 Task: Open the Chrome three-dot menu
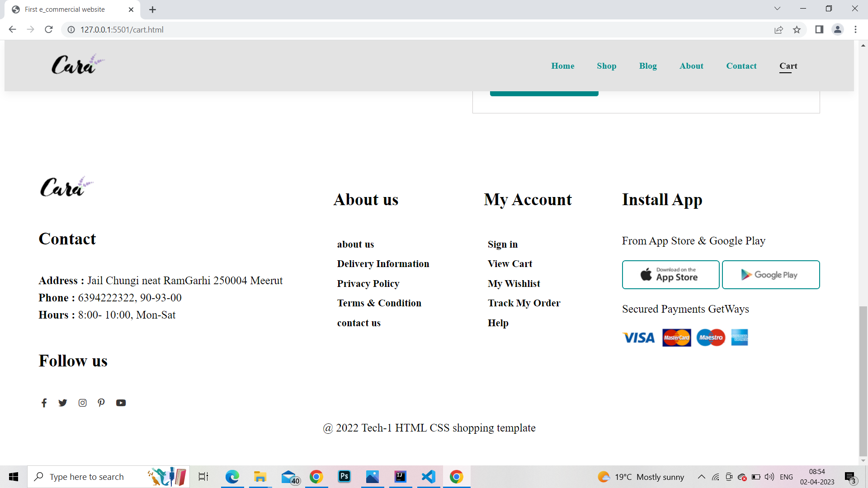pos(855,29)
